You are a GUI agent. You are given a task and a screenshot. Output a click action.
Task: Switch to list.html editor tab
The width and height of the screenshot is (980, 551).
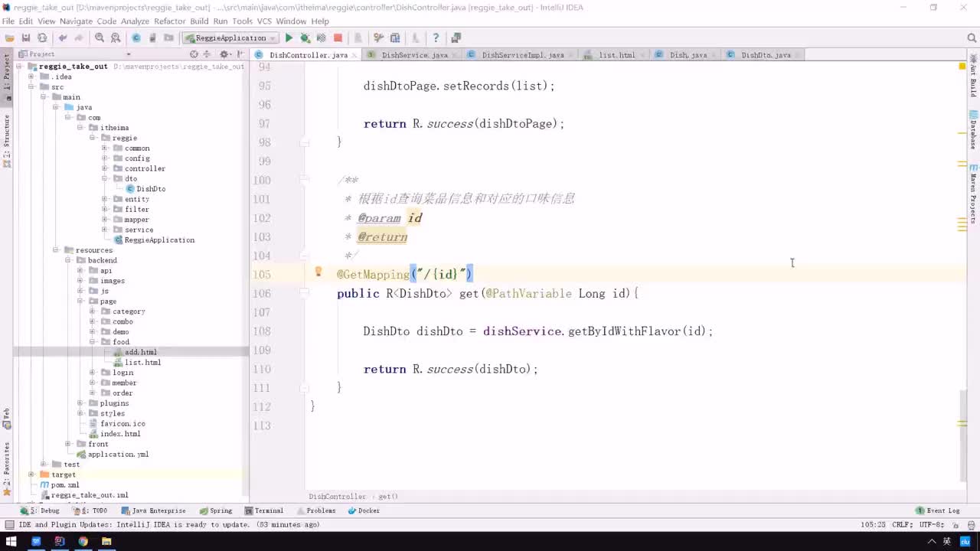tap(616, 55)
